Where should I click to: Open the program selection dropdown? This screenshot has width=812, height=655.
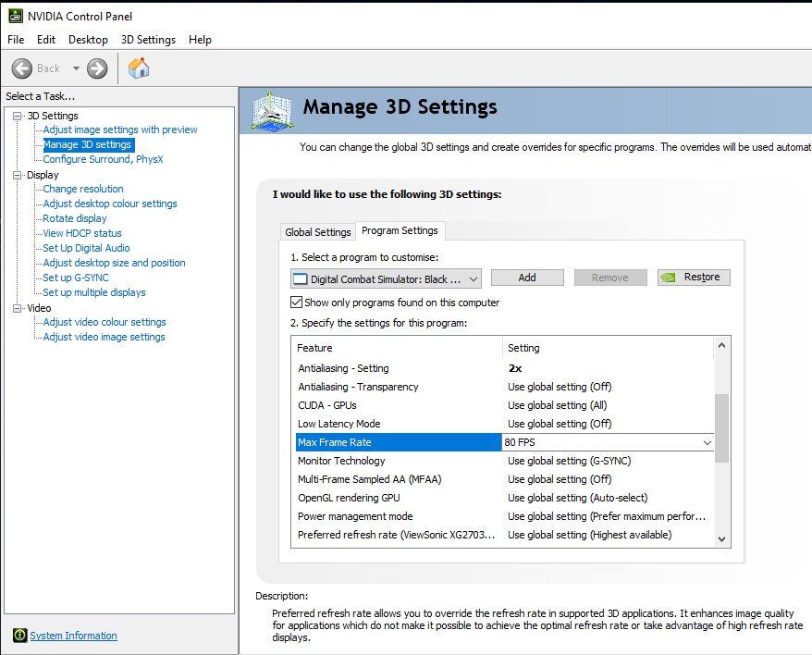386,278
